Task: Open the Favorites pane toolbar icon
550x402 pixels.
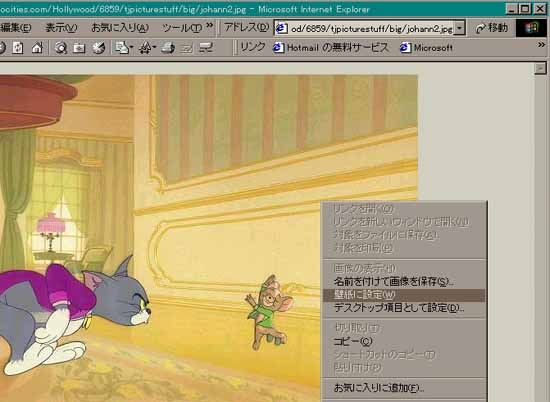Action: pos(79,48)
